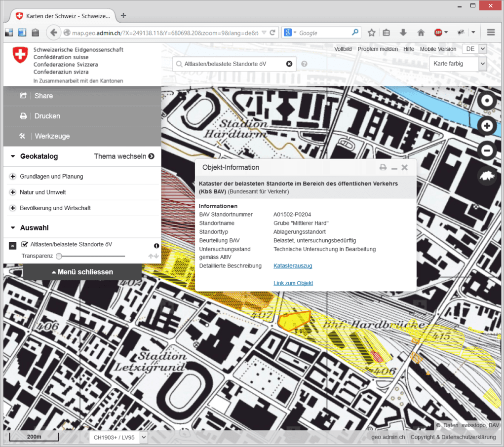Open the Share panel in the sidebar

coord(43,96)
